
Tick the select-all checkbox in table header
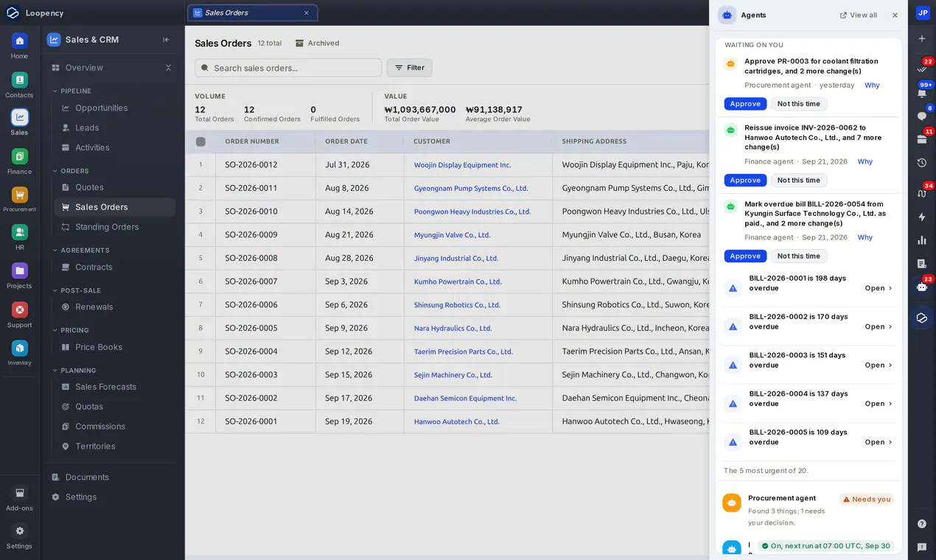tap(200, 141)
